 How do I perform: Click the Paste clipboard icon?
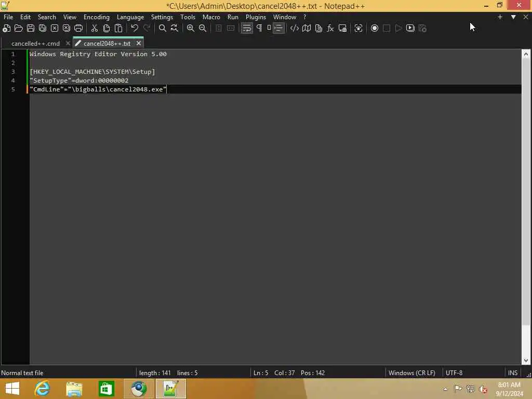point(118,29)
